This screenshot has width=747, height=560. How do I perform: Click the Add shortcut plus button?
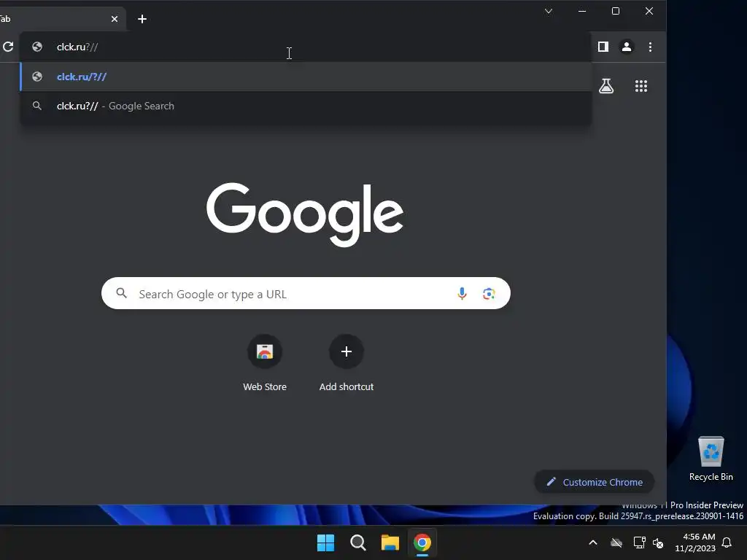coord(347,351)
